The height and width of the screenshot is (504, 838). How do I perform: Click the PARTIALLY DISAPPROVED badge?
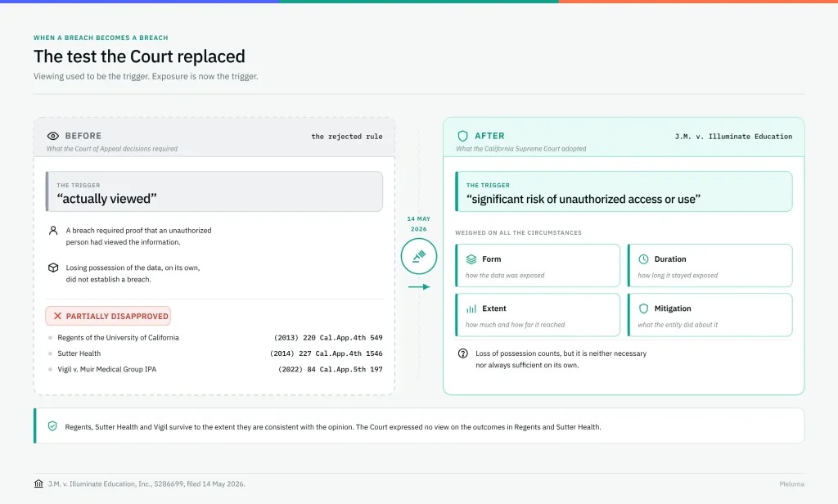coord(108,316)
